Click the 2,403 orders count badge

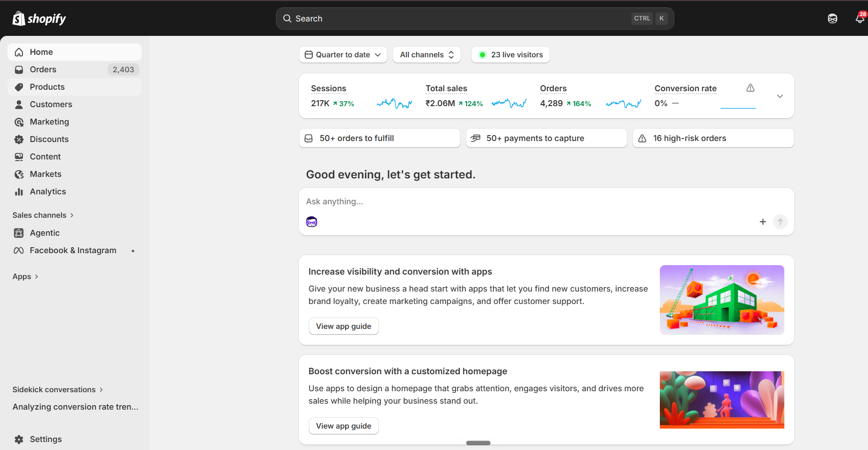click(123, 70)
